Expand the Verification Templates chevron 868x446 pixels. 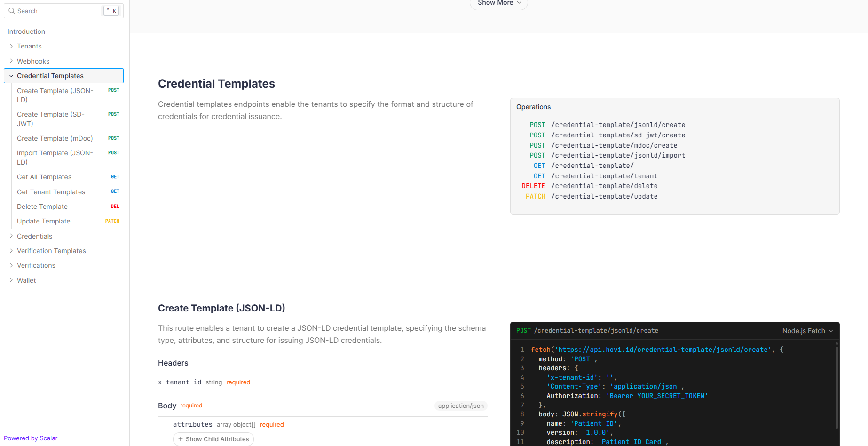pyautogui.click(x=11, y=251)
